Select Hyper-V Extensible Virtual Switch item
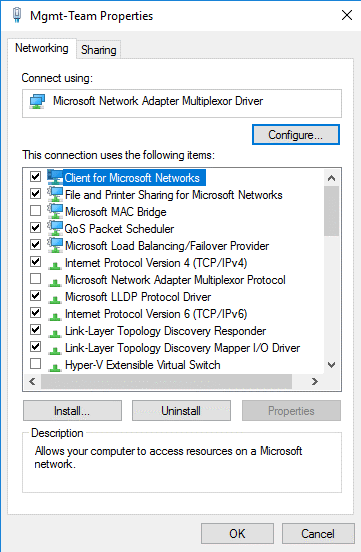The height and width of the screenshot is (552, 361). click(143, 365)
